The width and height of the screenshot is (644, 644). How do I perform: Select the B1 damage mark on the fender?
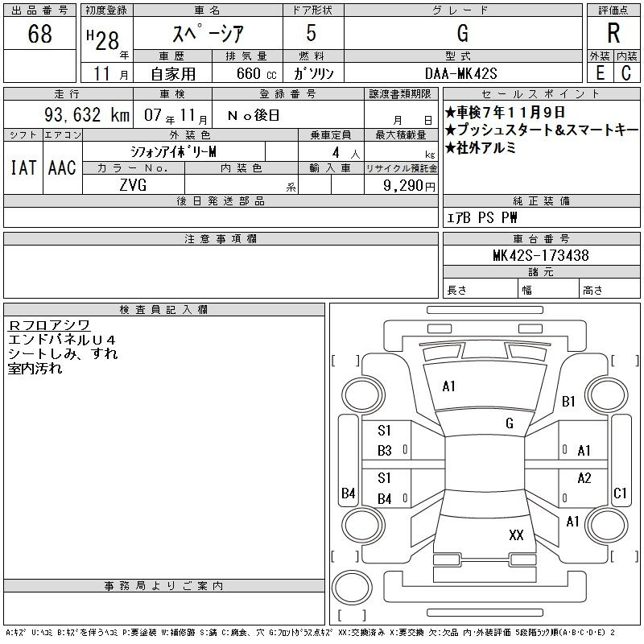(x=568, y=401)
